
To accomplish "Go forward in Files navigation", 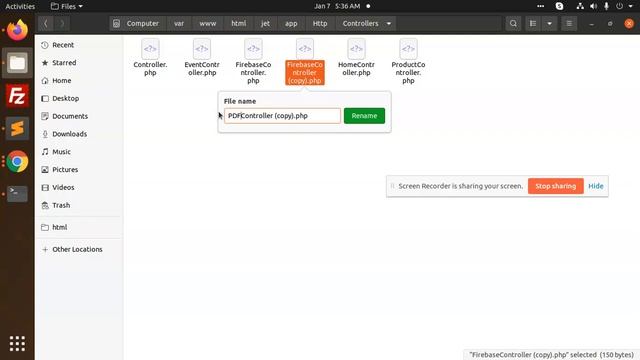I will click(x=62, y=24).
